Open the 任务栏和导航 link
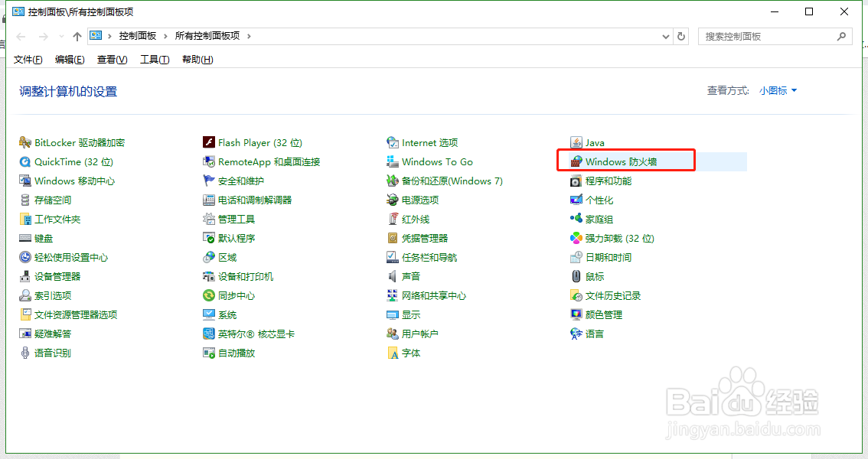 tap(429, 258)
